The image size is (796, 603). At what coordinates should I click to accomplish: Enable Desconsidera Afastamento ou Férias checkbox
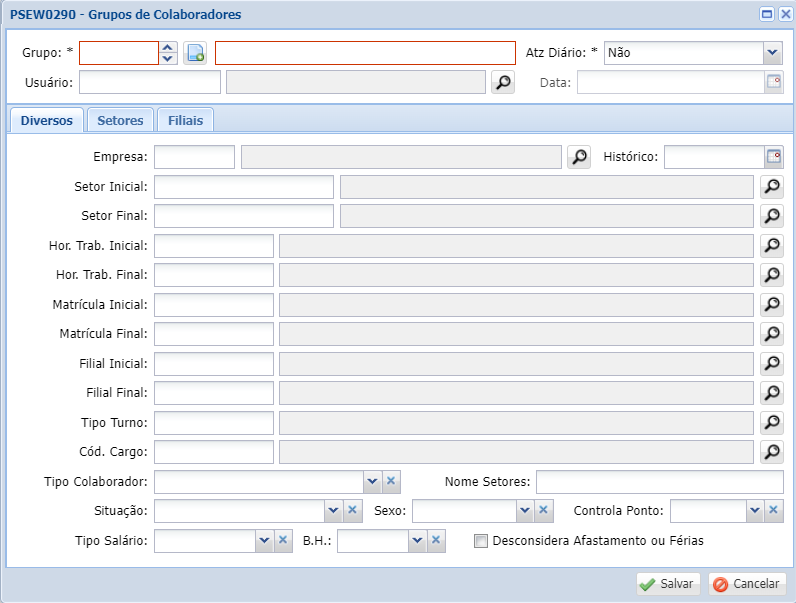(481, 541)
